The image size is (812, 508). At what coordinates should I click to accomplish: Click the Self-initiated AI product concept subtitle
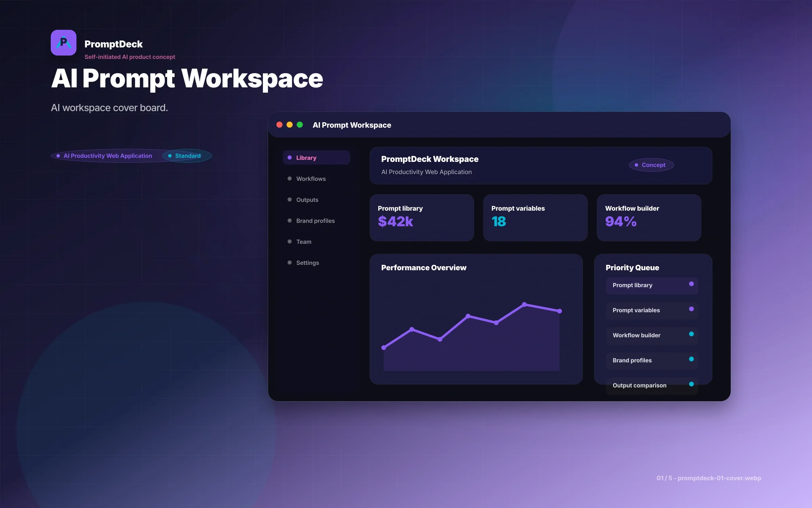click(x=130, y=57)
